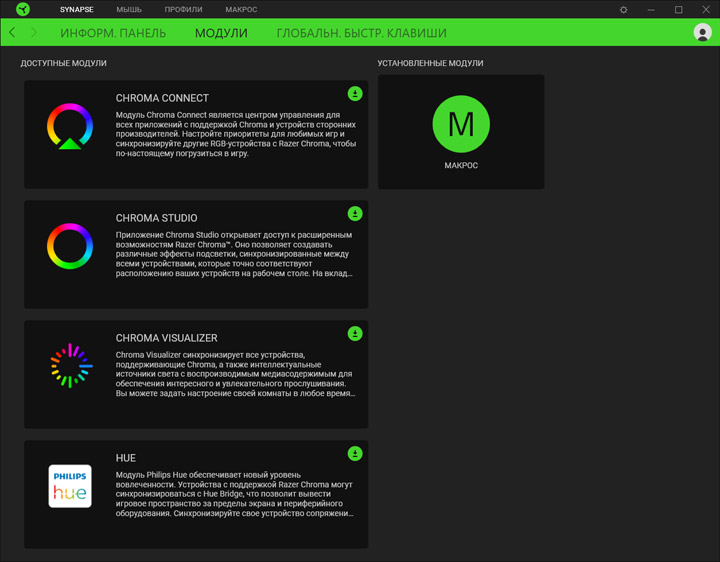
Task: Click the CHROMA CONNECT title
Action: click(162, 98)
